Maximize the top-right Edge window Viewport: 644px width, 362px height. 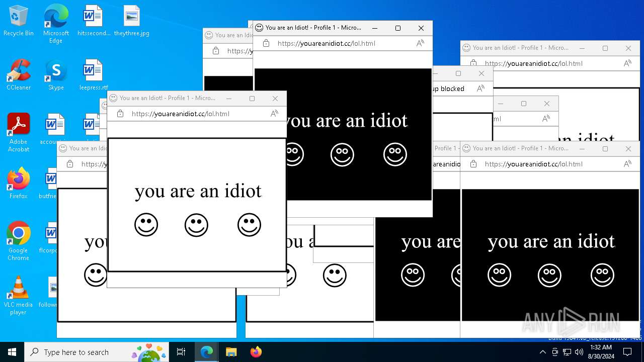tap(605, 48)
